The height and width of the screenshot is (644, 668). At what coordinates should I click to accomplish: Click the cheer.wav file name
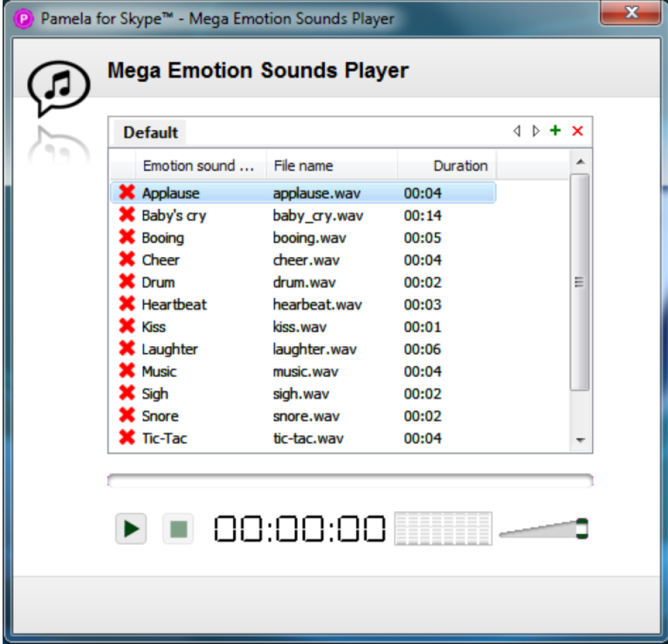point(306,260)
